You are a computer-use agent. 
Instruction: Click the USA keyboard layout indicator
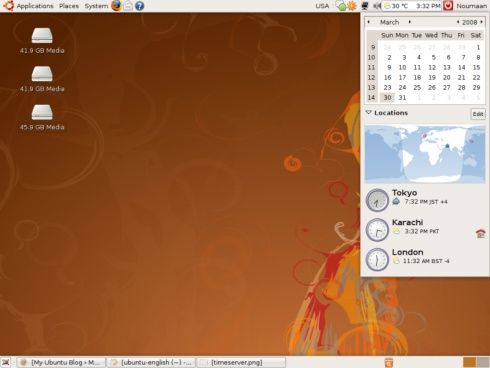(x=322, y=6)
